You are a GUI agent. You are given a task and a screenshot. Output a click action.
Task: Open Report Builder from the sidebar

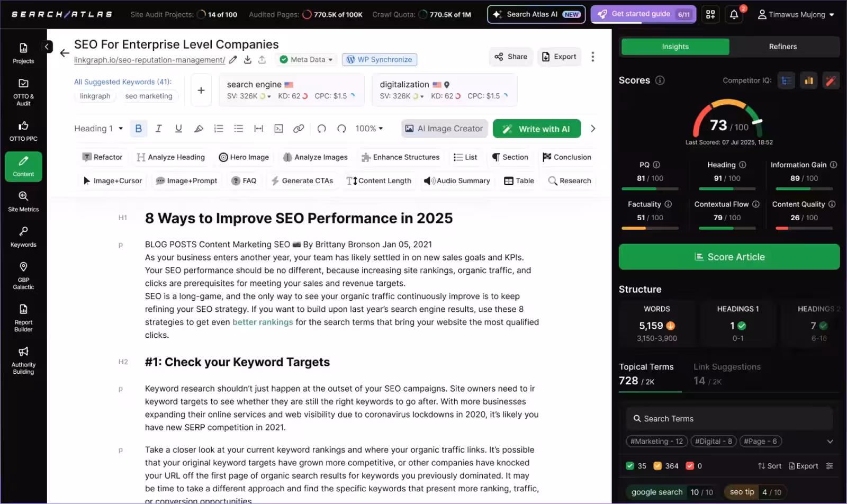(x=23, y=317)
